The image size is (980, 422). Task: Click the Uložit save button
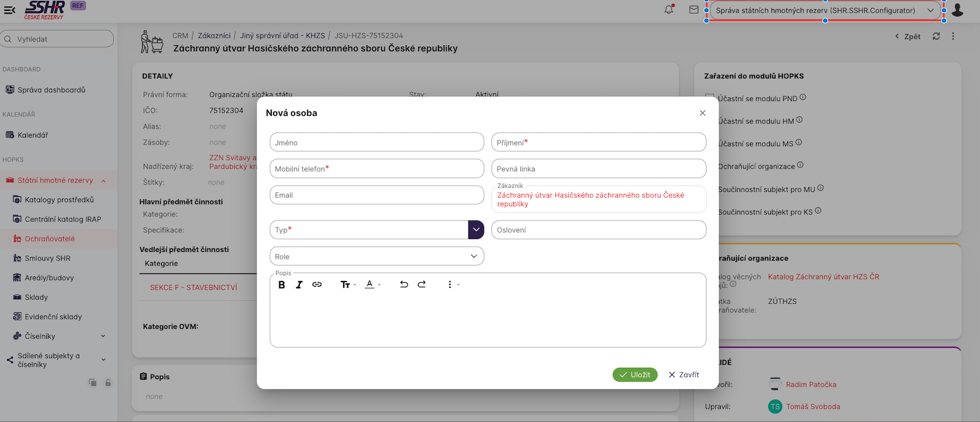pos(634,375)
